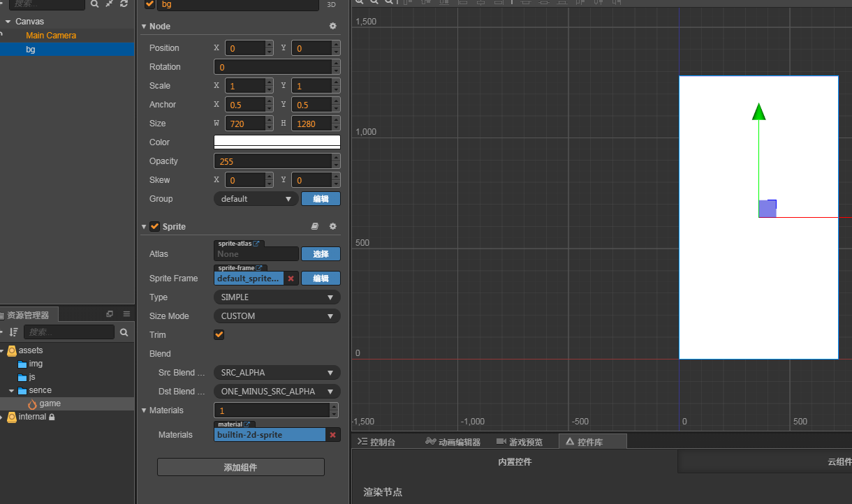This screenshot has width=852, height=504.
Task: Click the sprite-frame link icon
Action: pos(260,268)
